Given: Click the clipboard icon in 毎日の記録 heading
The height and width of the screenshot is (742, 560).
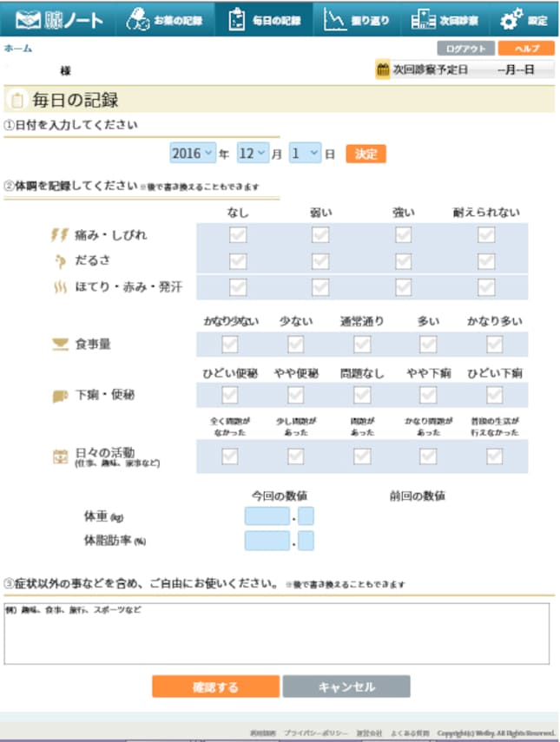Looking at the screenshot, I should coord(17,100).
